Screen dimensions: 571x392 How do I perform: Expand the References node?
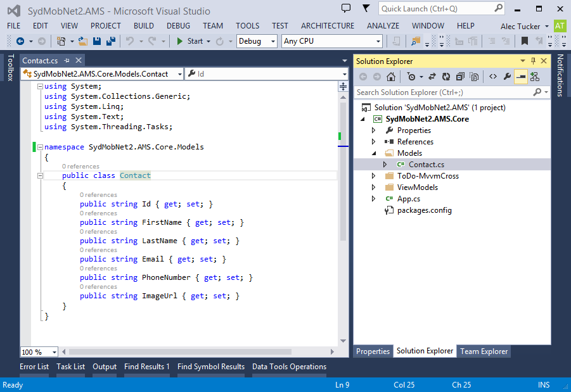pos(373,142)
